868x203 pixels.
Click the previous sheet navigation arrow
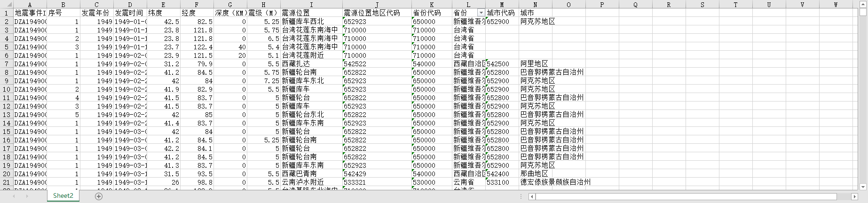click(x=15, y=196)
